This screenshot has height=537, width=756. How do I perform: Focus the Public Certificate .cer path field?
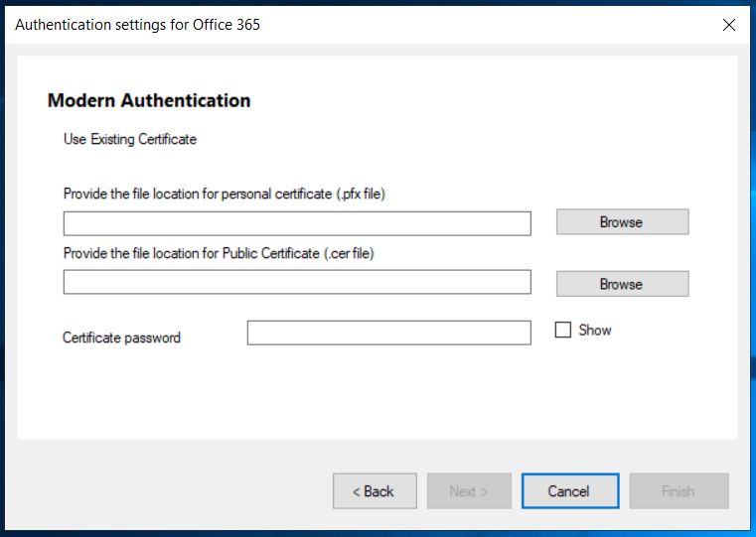coord(297,282)
